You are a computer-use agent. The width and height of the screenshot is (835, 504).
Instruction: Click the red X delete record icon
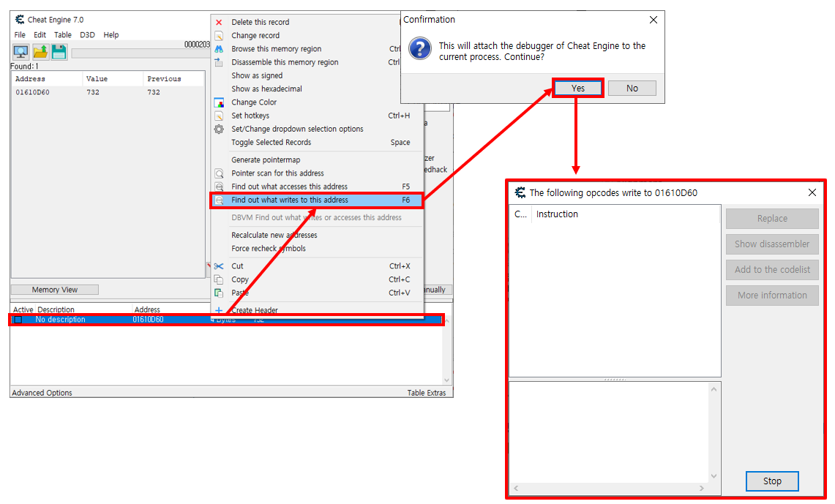click(219, 23)
